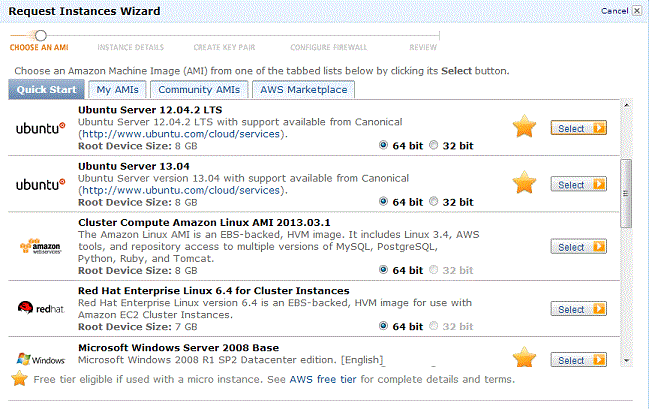Click the progress marker circle on wizard steps
The width and height of the screenshot is (649, 409).
[x=41, y=35]
